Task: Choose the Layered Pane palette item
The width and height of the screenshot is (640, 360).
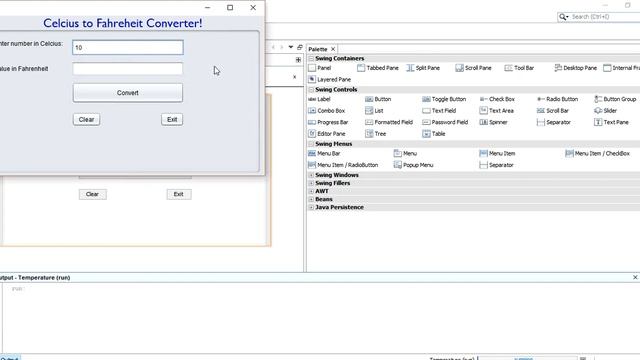Action: click(330, 79)
